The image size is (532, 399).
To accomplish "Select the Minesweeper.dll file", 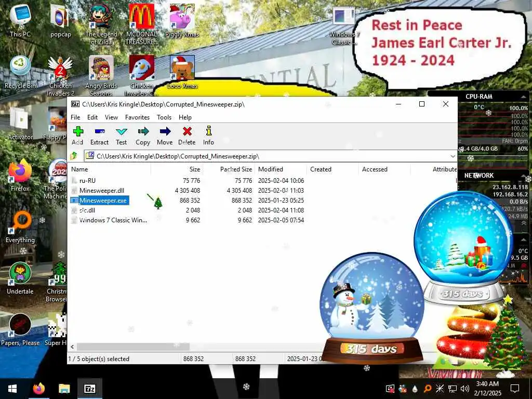I will coord(101,190).
